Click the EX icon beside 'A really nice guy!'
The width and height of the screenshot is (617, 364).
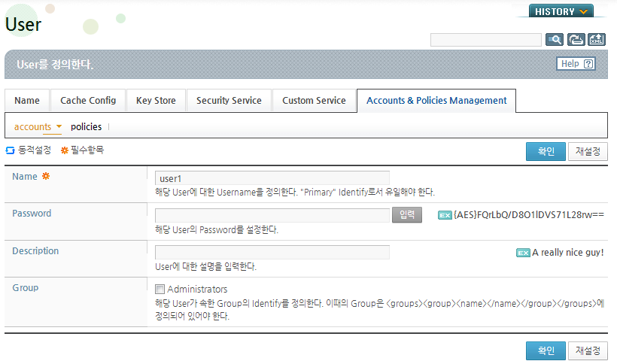pyautogui.click(x=523, y=253)
